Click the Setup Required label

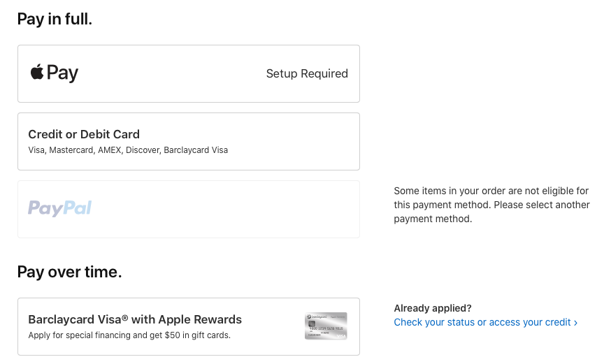pyautogui.click(x=307, y=73)
